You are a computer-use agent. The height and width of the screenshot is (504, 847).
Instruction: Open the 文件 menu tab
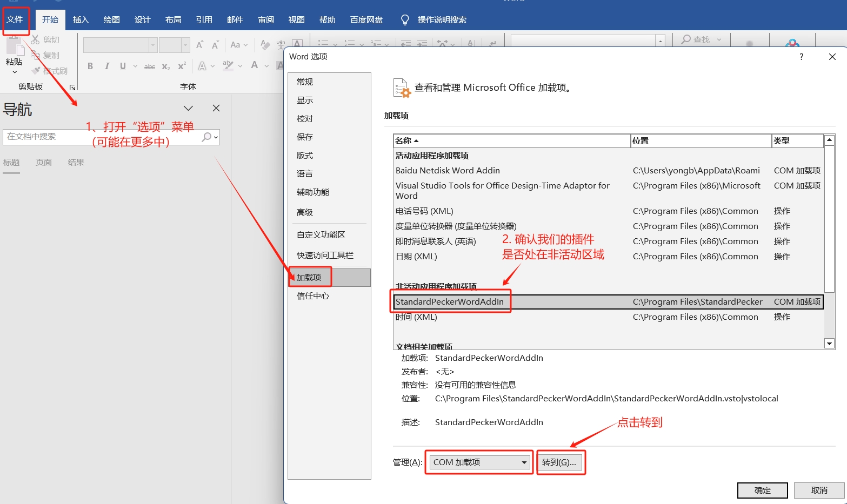tap(15, 20)
